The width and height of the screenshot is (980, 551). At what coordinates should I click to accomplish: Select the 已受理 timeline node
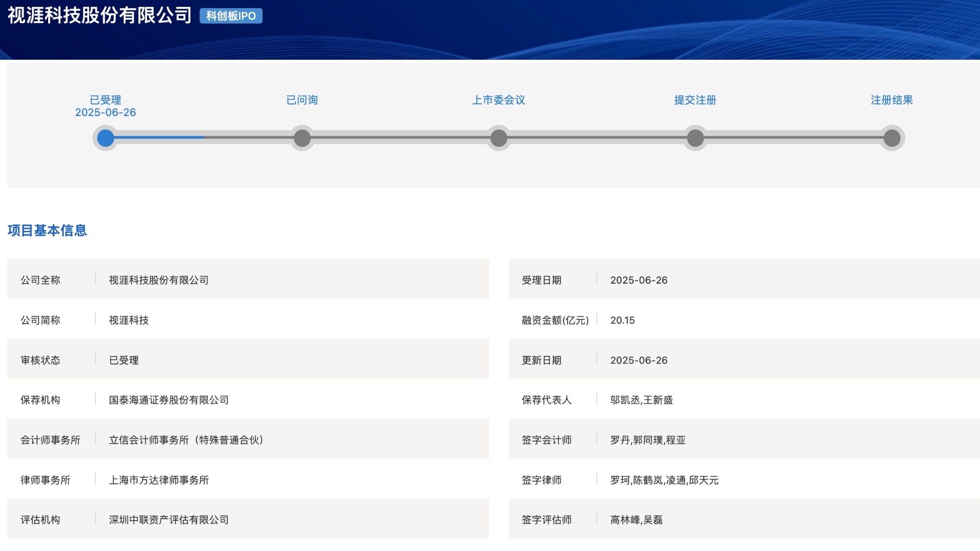[106, 138]
